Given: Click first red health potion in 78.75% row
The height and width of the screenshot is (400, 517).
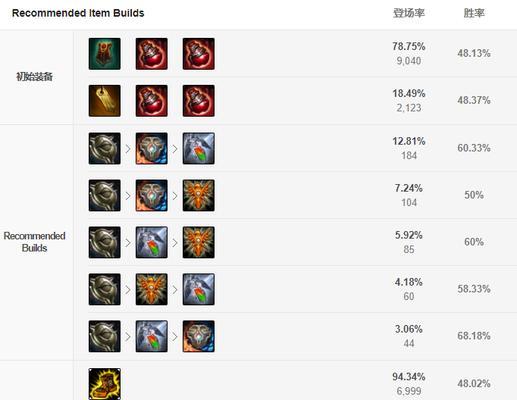Looking at the screenshot, I should [152, 54].
